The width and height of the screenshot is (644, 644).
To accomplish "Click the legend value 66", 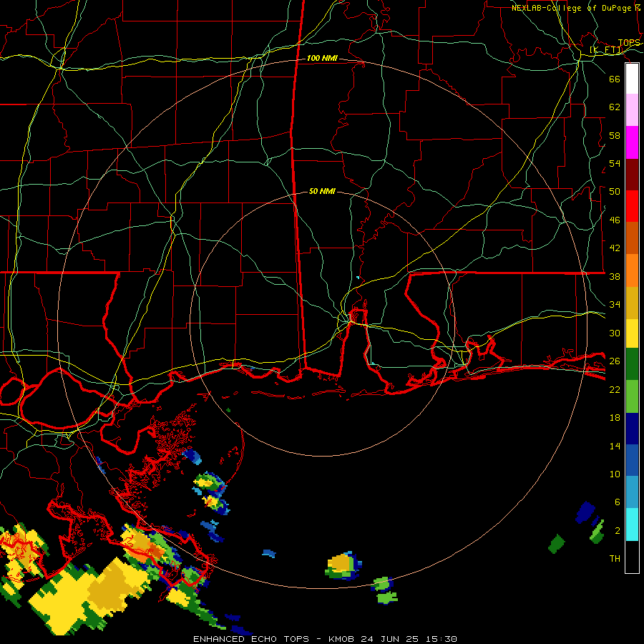I will pos(615,79).
